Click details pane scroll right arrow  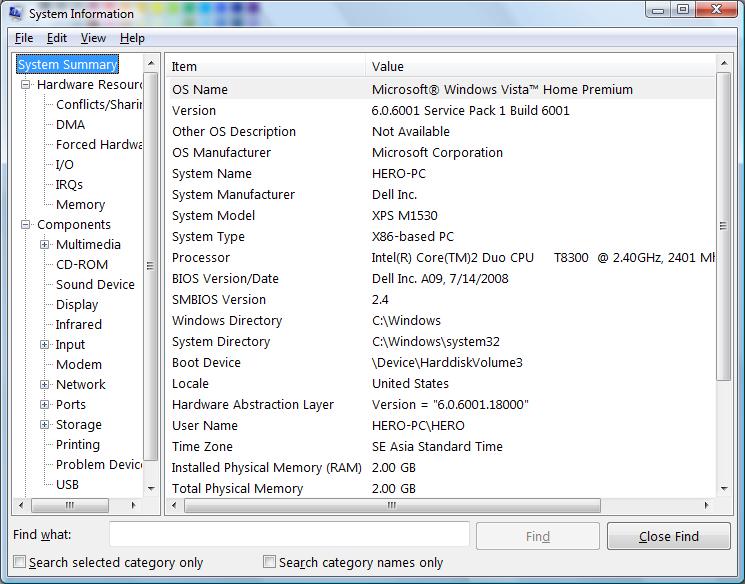point(706,505)
